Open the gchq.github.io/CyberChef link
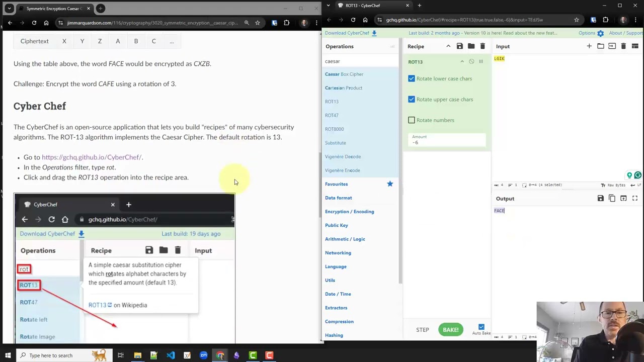644x362 pixels. (92, 157)
